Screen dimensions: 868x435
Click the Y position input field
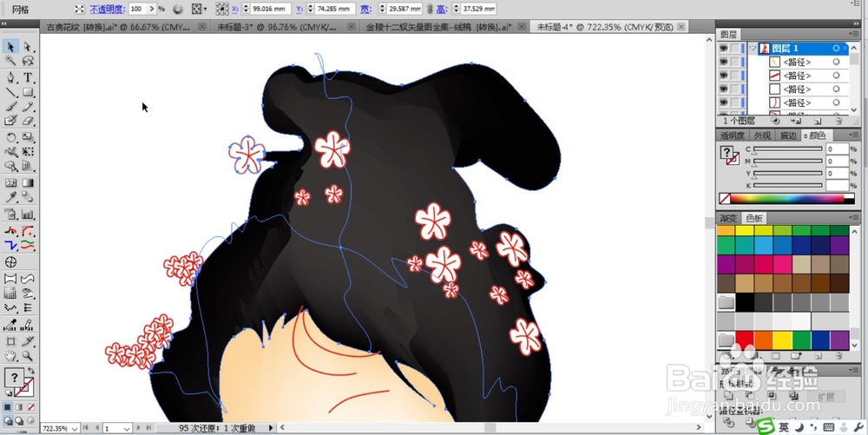(x=335, y=9)
